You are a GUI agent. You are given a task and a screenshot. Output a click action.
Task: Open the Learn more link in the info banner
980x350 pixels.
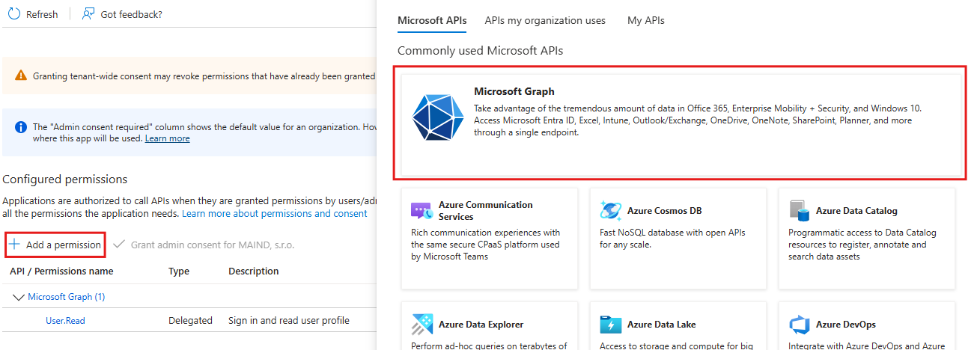pos(167,138)
